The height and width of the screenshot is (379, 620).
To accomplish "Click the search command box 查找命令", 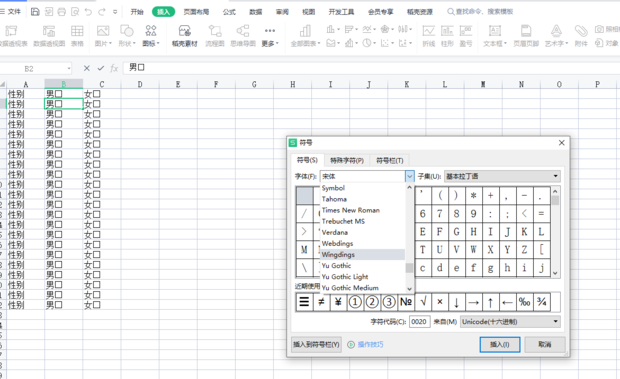I will [480, 12].
